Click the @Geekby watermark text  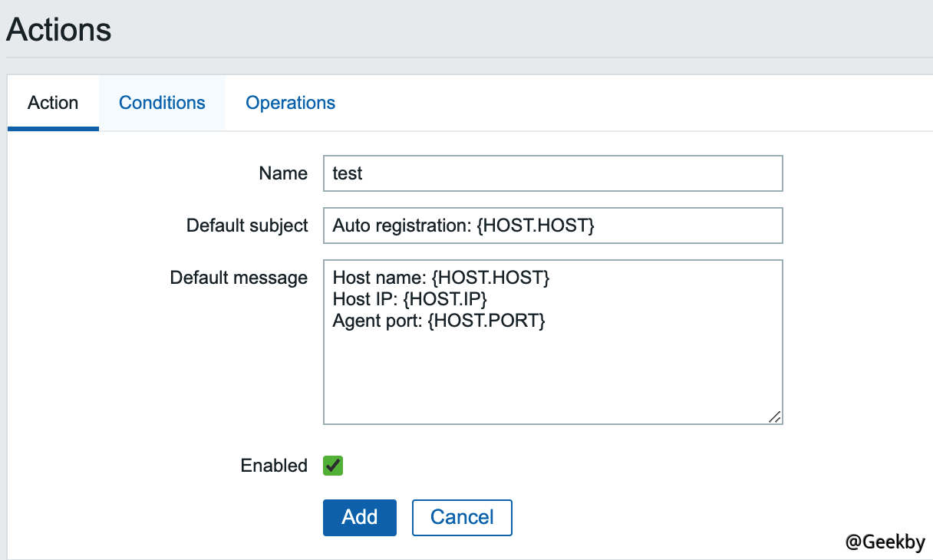(x=885, y=542)
